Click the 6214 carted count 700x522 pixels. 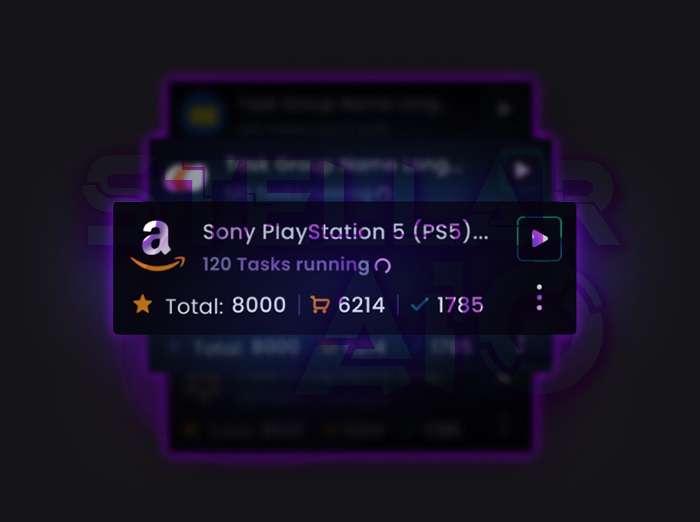(361, 305)
